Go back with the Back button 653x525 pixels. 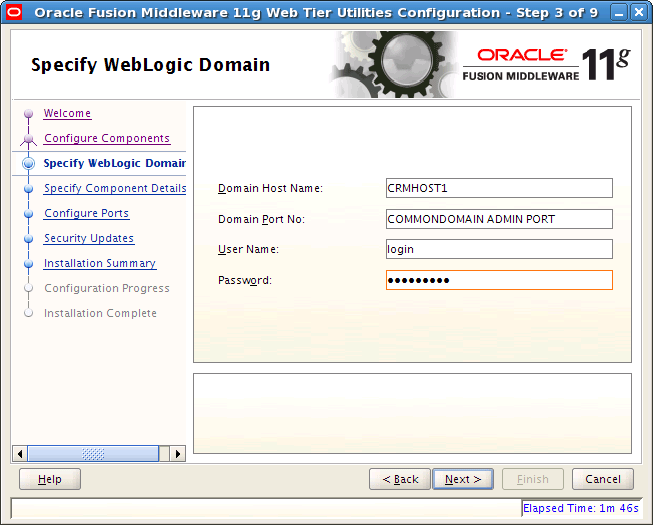(x=400, y=479)
